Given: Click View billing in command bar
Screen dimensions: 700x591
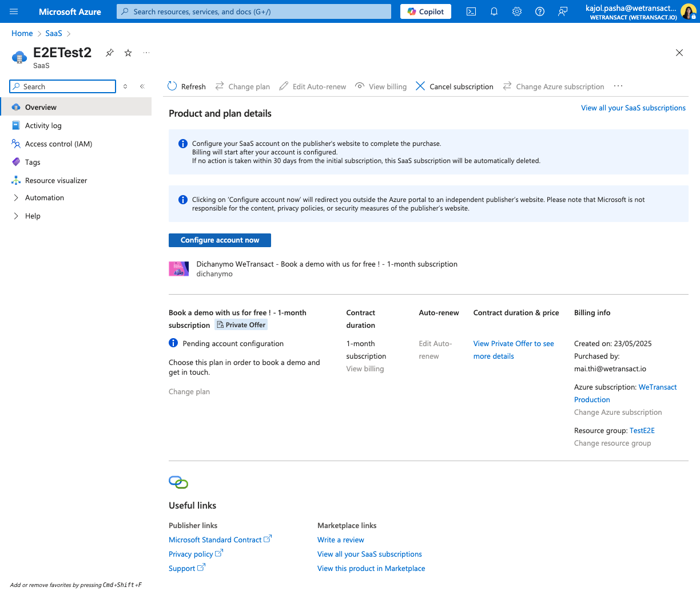Looking at the screenshot, I should (x=381, y=86).
